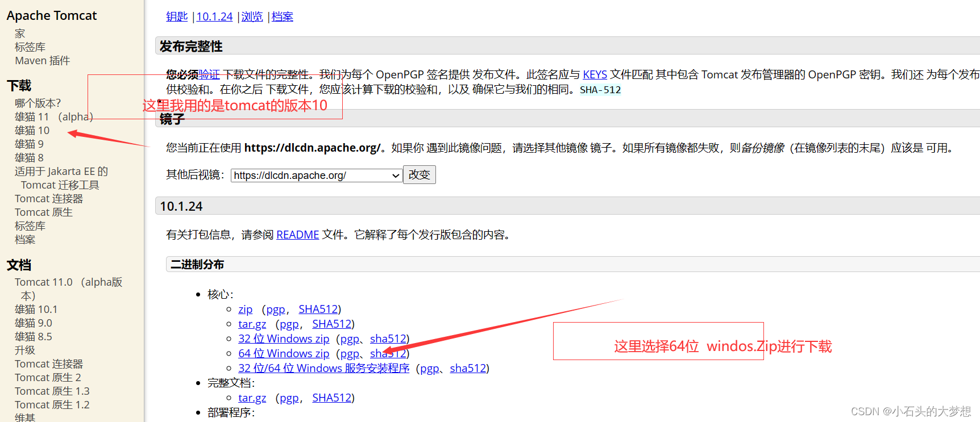The height and width of the screenshot is (422, 980).
Task: Open Tomcat 原生 1.3 documentation
Action: [52, 391]
